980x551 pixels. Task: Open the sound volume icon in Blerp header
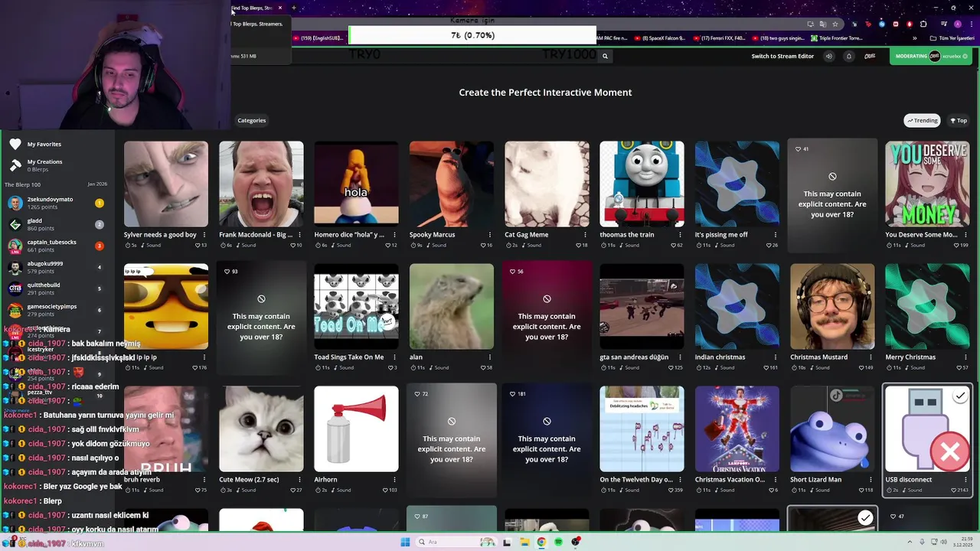828,56
